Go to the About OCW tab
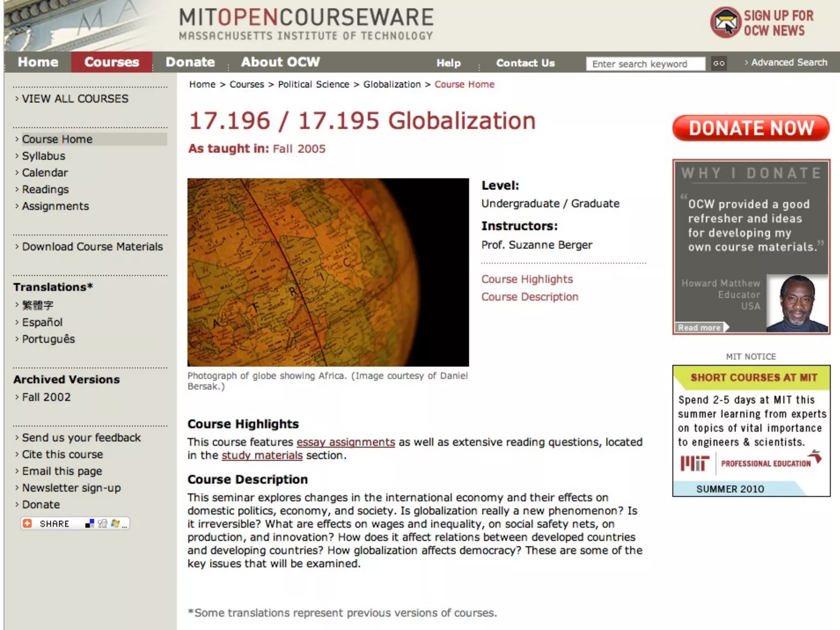This screenshot has width=840, height=630. [x=280, y=62]
